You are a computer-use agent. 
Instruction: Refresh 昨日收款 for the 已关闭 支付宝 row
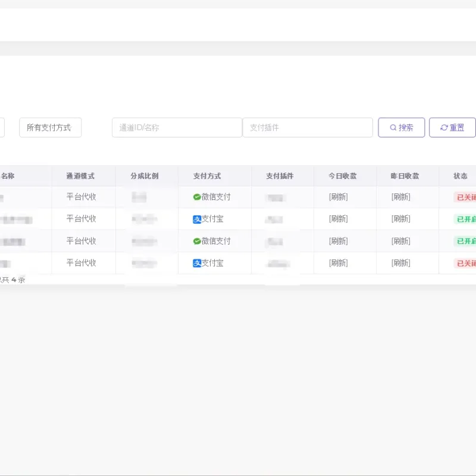pyautogui.click(x=400, y=263)
